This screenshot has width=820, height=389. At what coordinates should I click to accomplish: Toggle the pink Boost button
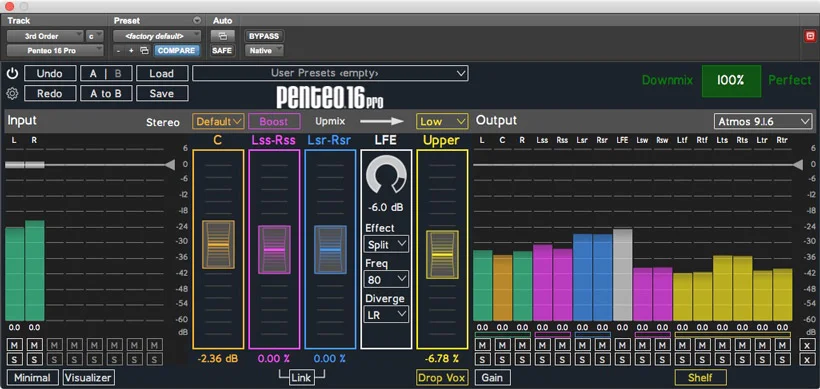click(274, 121)
